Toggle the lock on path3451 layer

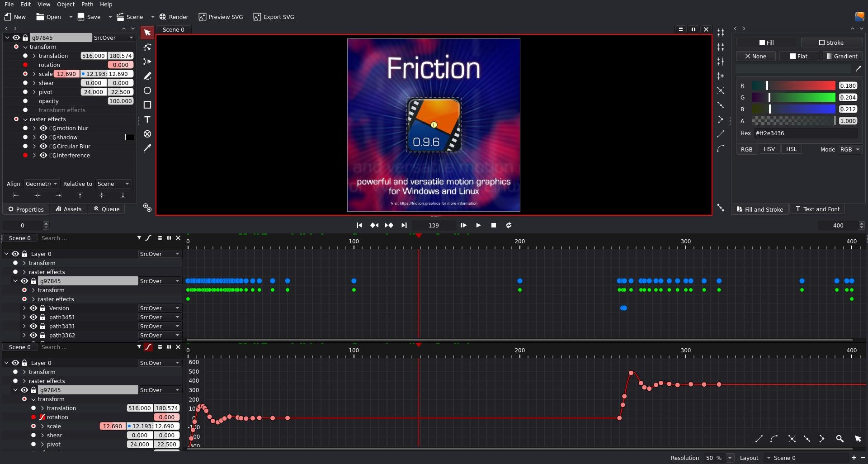click(42, 317)
